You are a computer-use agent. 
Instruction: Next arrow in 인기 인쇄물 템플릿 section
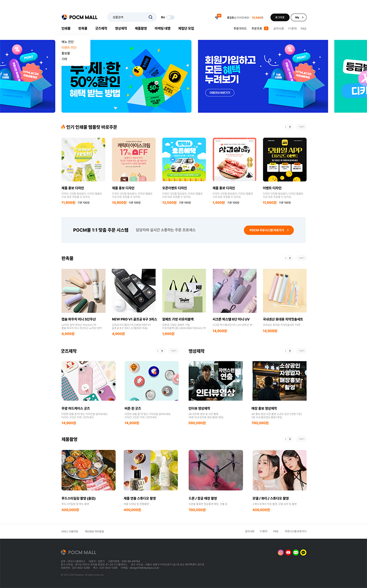[x=290, y=127]
